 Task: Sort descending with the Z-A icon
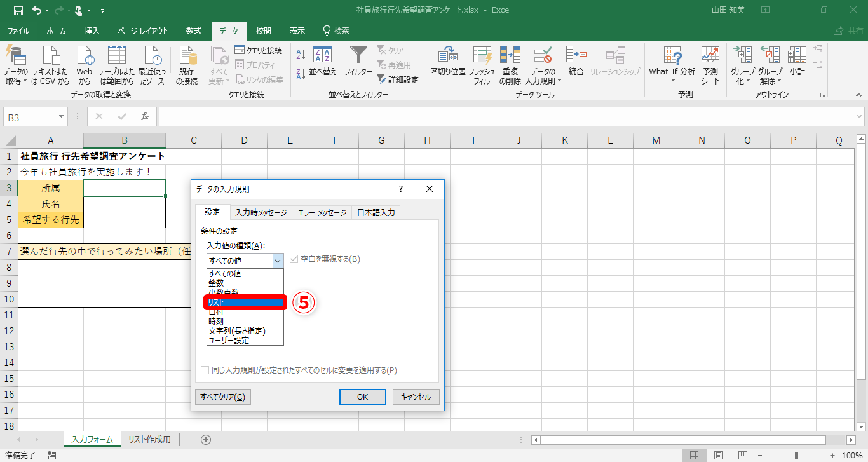(x=301, y=74)
